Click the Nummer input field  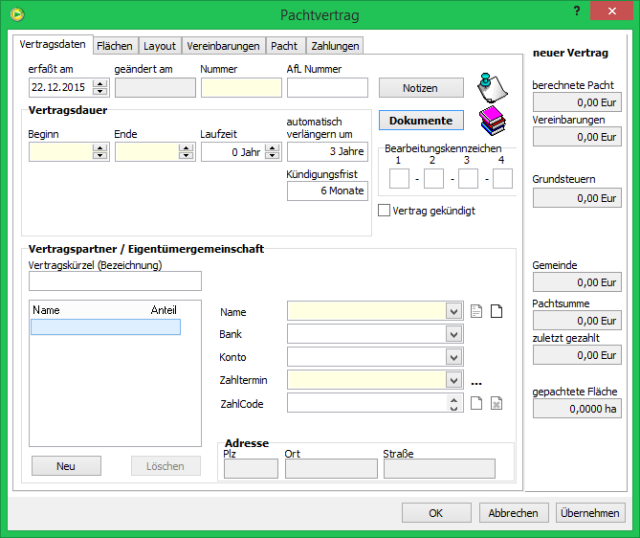coord(241,88)
